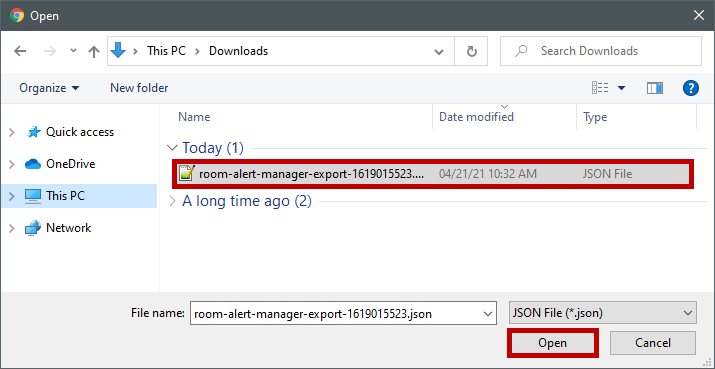
Task: Refresh the Downloads folder view
Action: click(x=471, y=51)
